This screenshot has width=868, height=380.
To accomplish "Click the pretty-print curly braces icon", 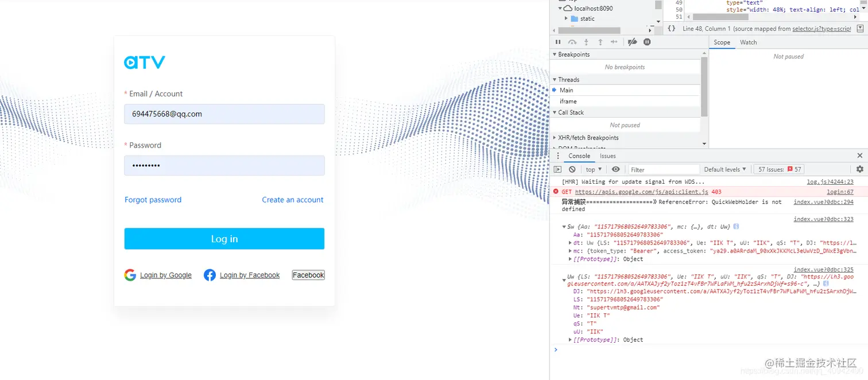I will point(672,29).
